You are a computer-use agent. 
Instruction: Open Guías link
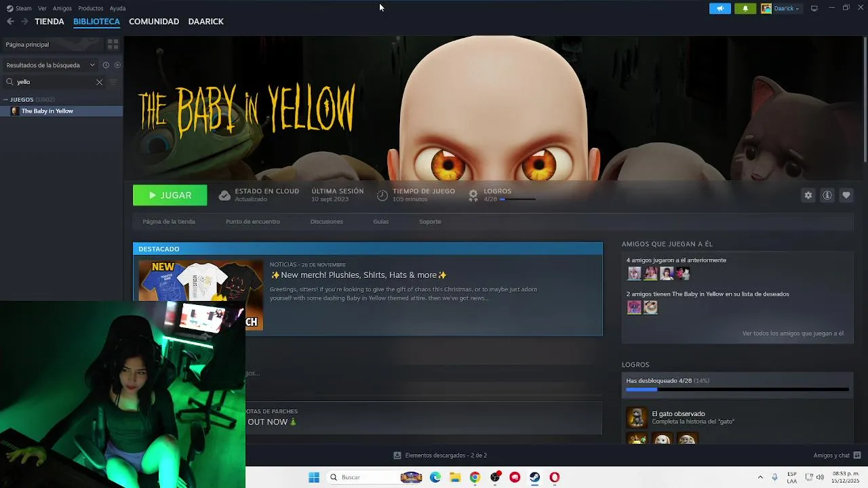coord(380,222)
